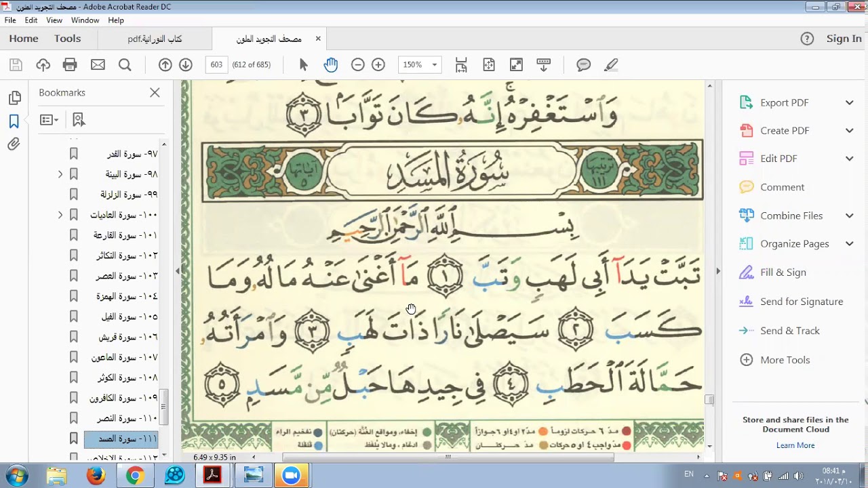Open Send for Signature tool
The height and width of the screenshot is (488, 868).
tap(802, 302)
